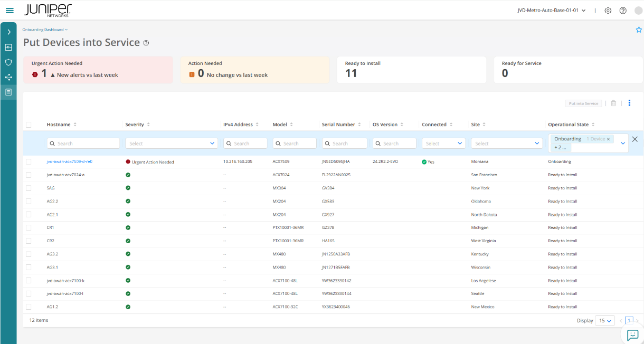The image size is (644, 344).
Task: Open the Display 15 page size dropdown
Action: (604, 320)
